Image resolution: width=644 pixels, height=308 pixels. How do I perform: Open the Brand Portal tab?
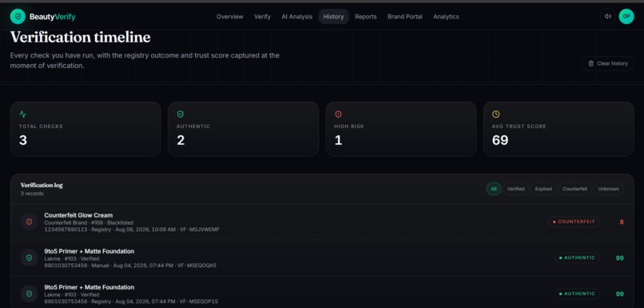pos(405,17)
